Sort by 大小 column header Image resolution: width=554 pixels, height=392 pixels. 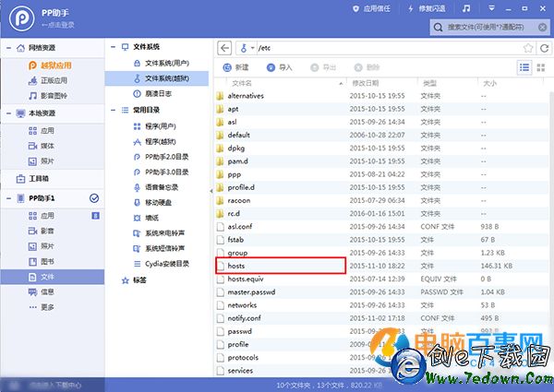(x=490, y=83)
